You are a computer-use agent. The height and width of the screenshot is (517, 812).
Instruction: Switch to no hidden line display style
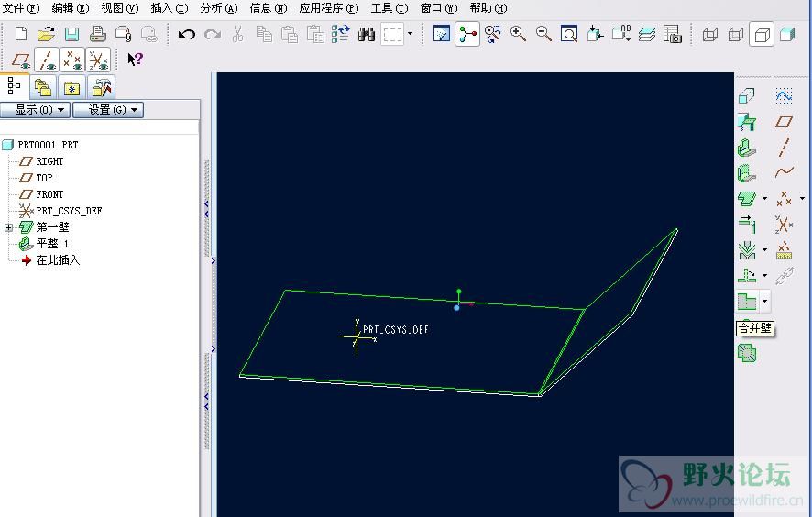762,34
